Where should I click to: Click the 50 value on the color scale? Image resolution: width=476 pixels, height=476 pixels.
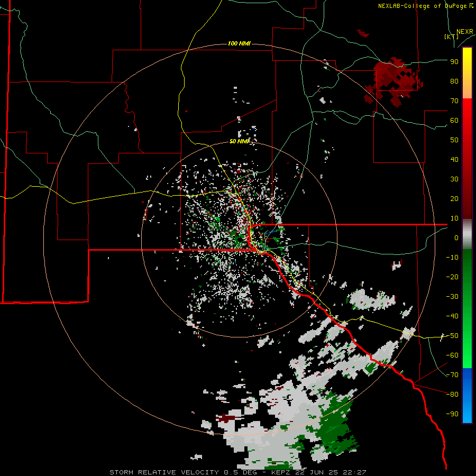(454, 140)
